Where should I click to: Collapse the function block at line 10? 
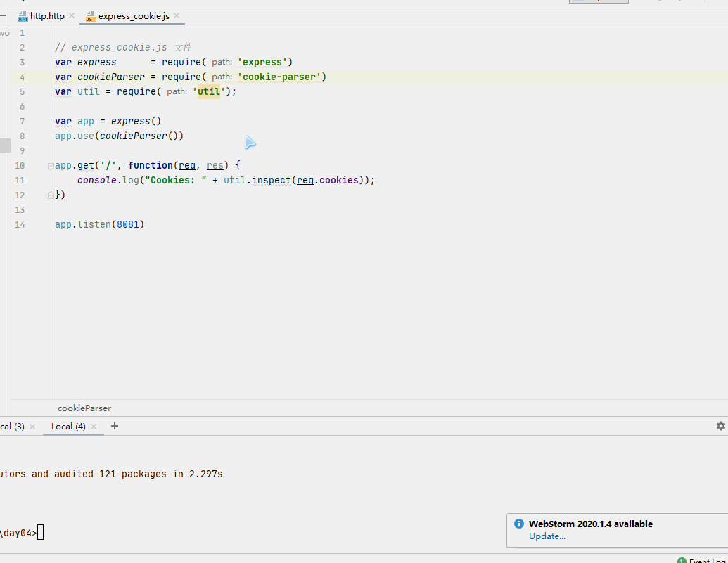50,166
